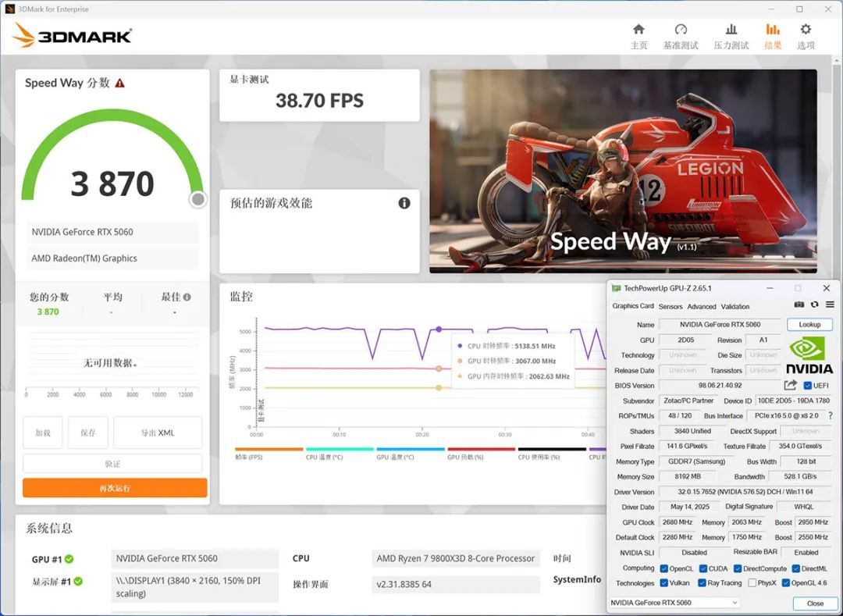Open the GPU selection dropdown in GPU-Z

[x=674, y=603]
